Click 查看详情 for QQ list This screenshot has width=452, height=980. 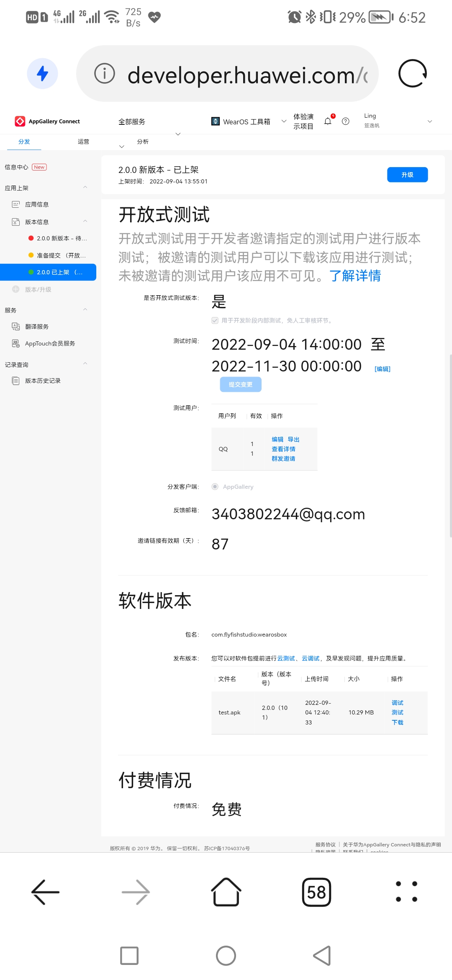click(283, 449)
